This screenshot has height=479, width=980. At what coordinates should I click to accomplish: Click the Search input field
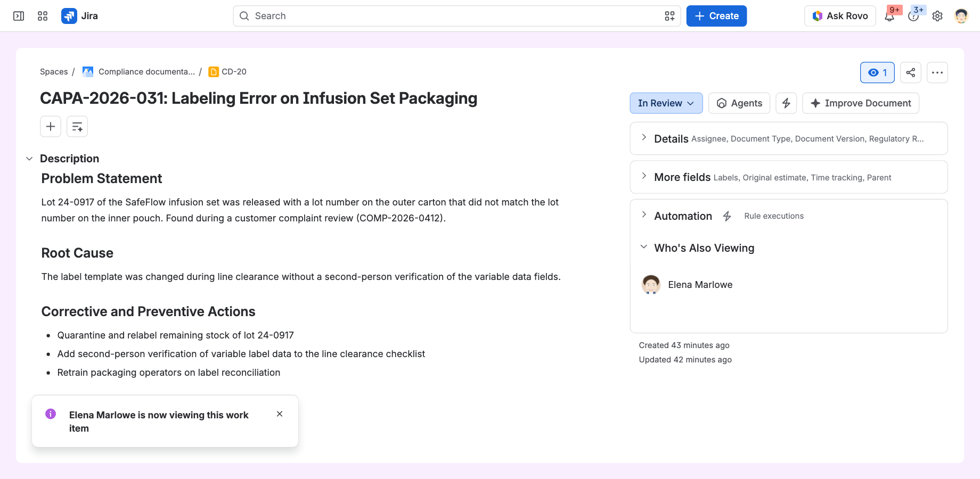pos(456,16)
